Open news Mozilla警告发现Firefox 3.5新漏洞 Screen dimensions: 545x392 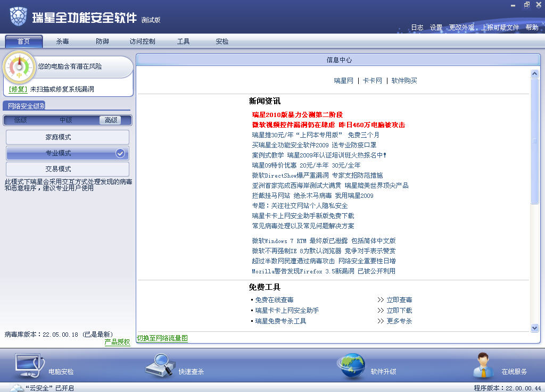click(x=324, y=271)
